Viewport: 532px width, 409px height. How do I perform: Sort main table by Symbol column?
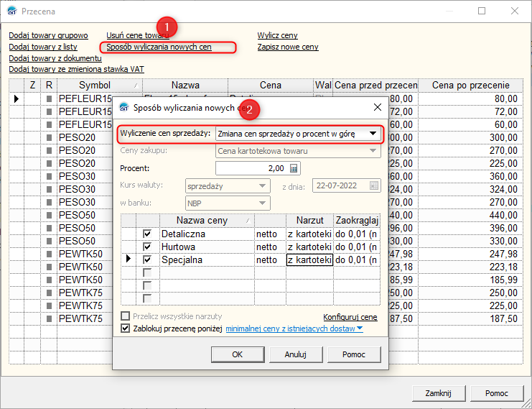[x=99, y=85]
